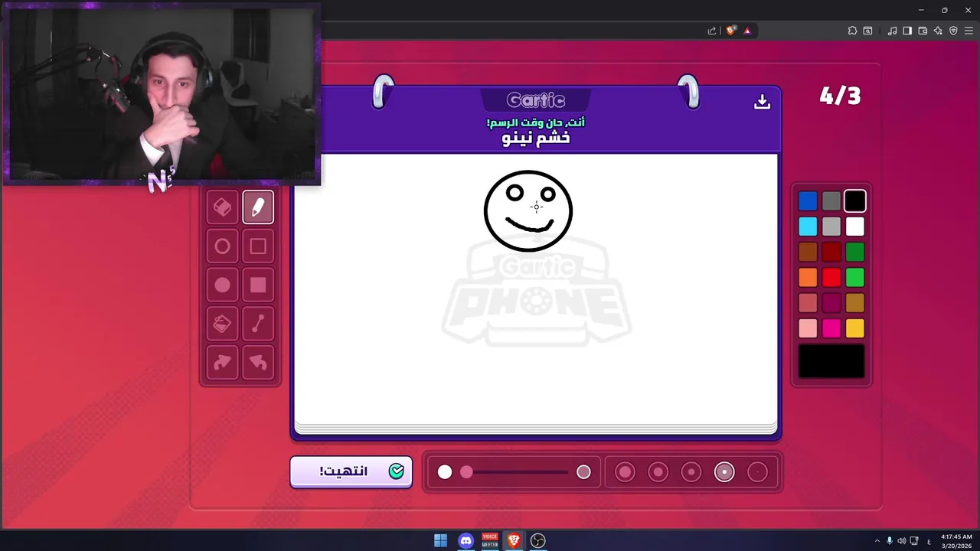
Task: Open Voicemeeter from the taskbar
Action: click(x=490, y=540)
